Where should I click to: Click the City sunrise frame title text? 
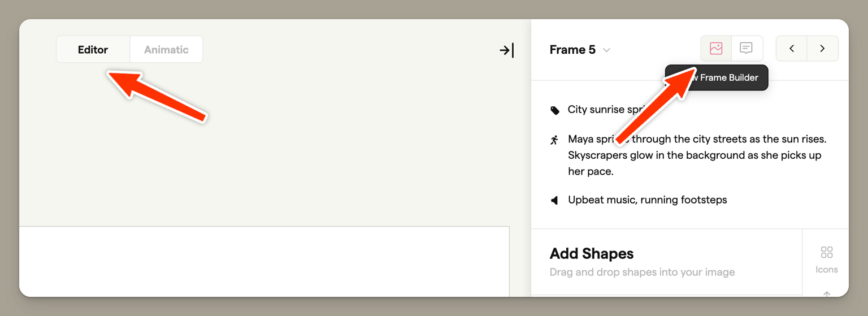[593, 110]
